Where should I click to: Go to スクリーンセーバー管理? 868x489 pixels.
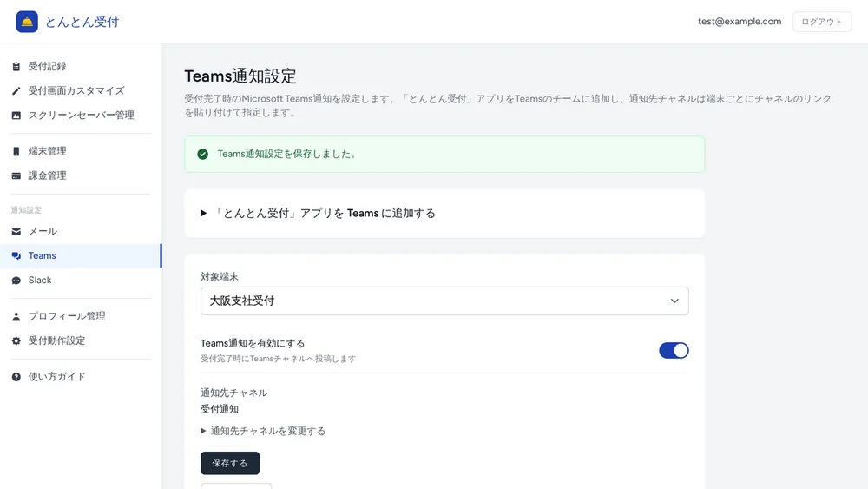[81, 116]
